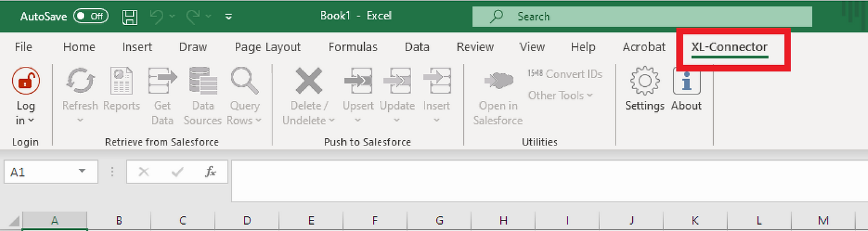The width and height of the screenshot is (868, 231).
Task: Toggle the AutoSave switch
Action: tap(90, 16)
